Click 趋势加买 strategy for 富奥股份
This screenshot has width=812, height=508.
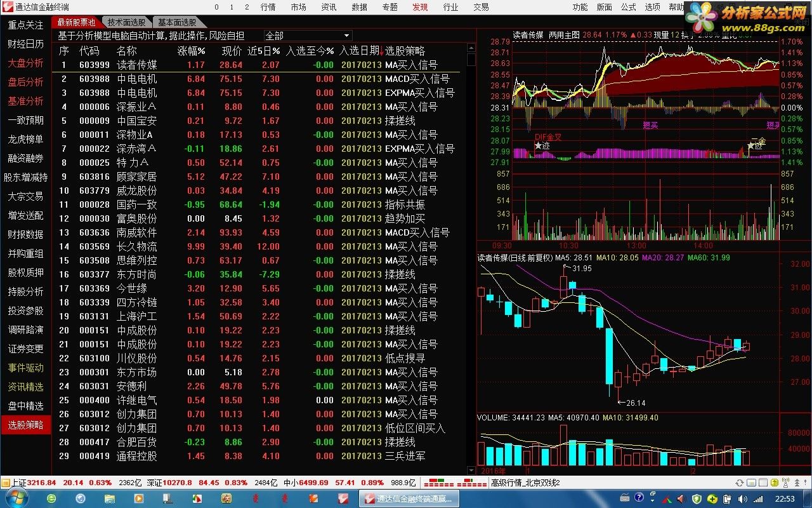pos(405,218)
